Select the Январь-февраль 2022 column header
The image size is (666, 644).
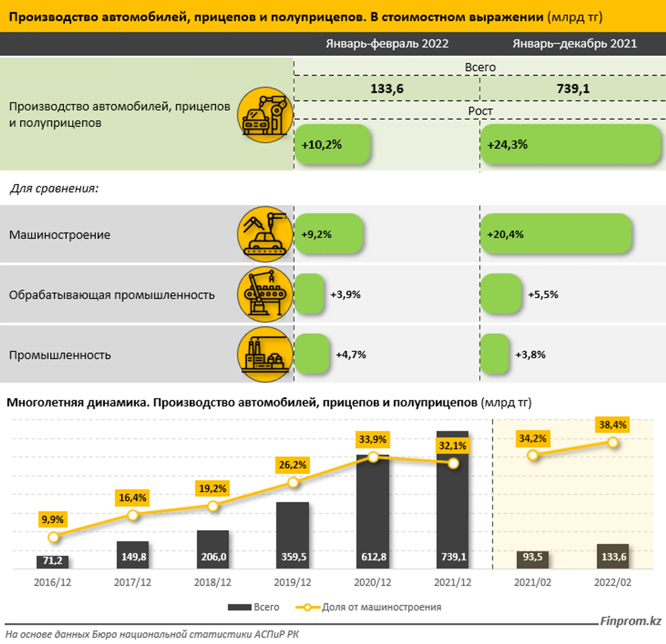click(x=387, y=43)
